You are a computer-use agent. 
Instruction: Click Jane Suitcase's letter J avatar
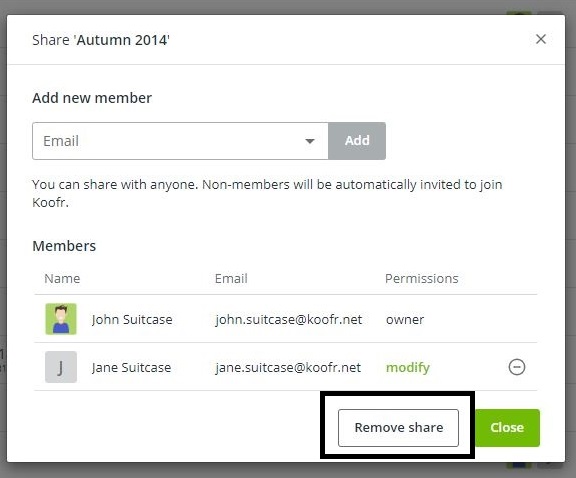[x=61, y=367]
